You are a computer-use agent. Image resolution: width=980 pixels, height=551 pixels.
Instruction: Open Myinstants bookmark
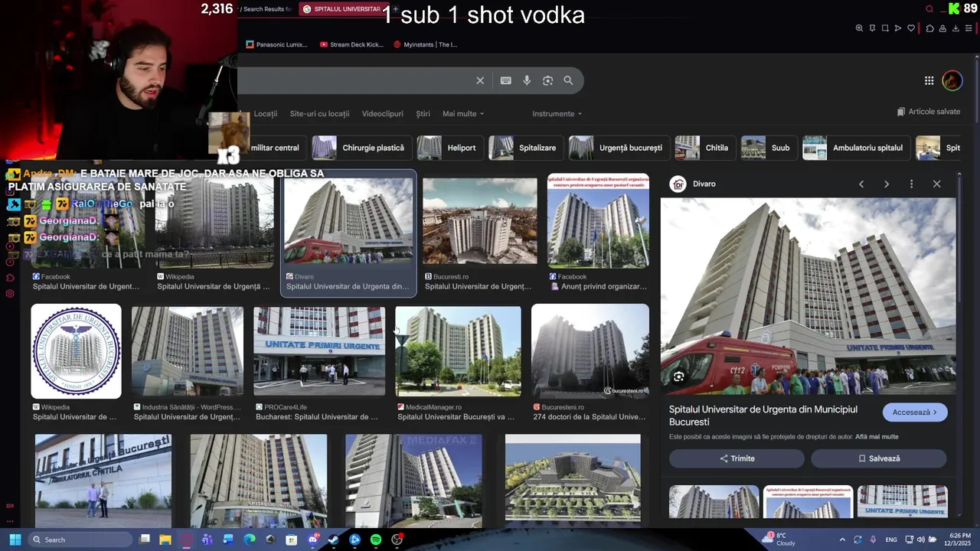click(x=425, y=44)
